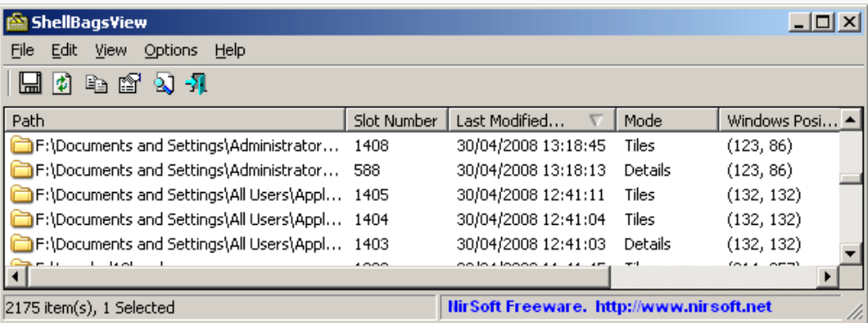The image size is (868, 323).
Task: Click the Find toolbar icon
Action: pyautogui.click(x=164, y=84)
